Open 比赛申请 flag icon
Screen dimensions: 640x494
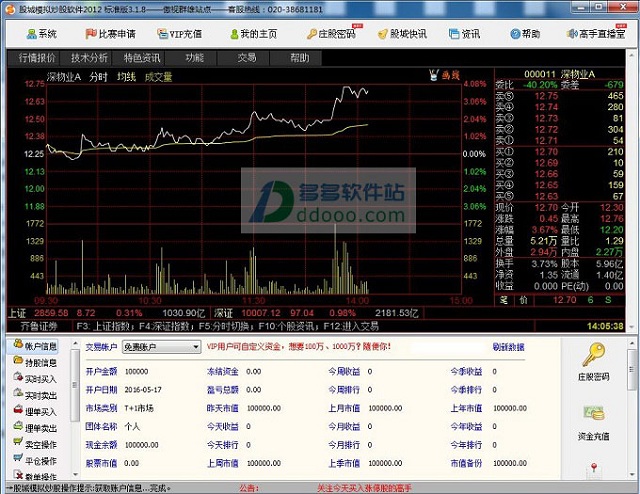coord(91,34)
